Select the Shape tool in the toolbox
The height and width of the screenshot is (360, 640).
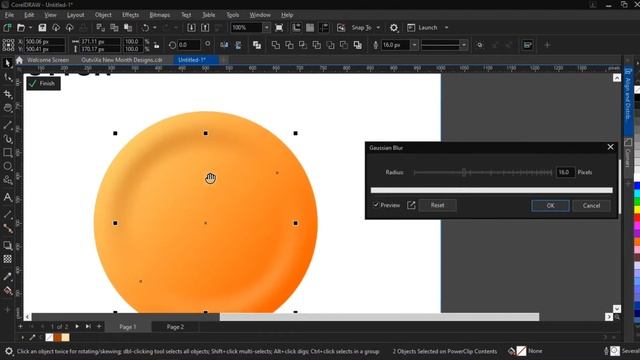click(x=7, y=78)
